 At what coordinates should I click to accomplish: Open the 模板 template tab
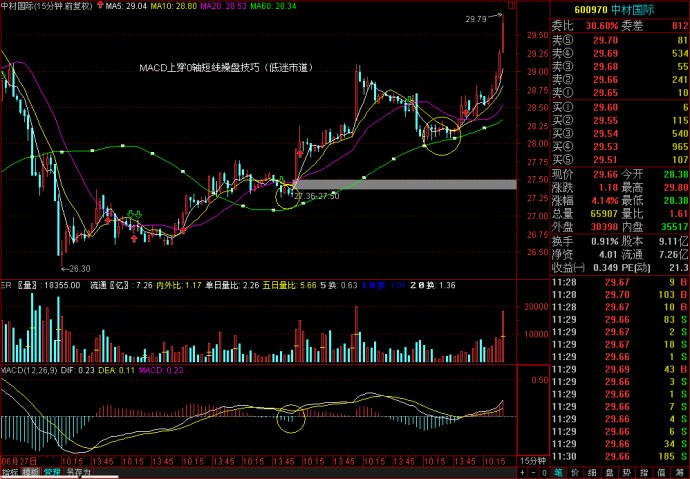(x=31, y=472)
